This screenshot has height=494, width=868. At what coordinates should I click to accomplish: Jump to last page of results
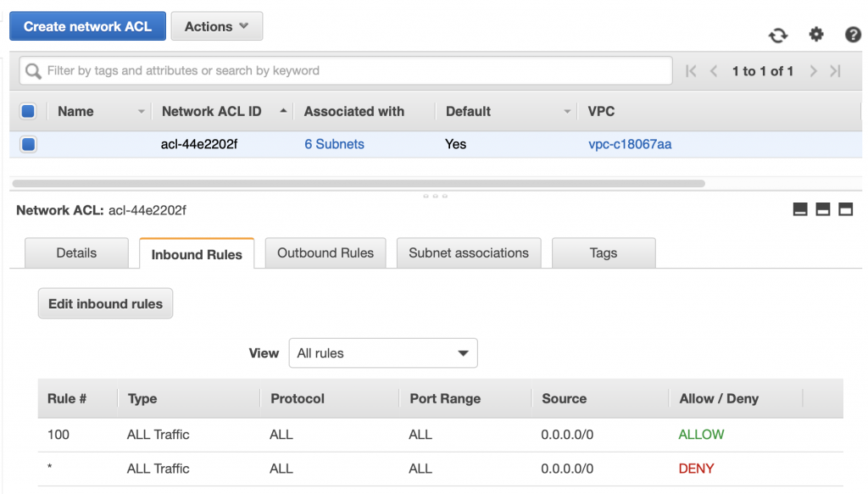(x=835, y=71)
